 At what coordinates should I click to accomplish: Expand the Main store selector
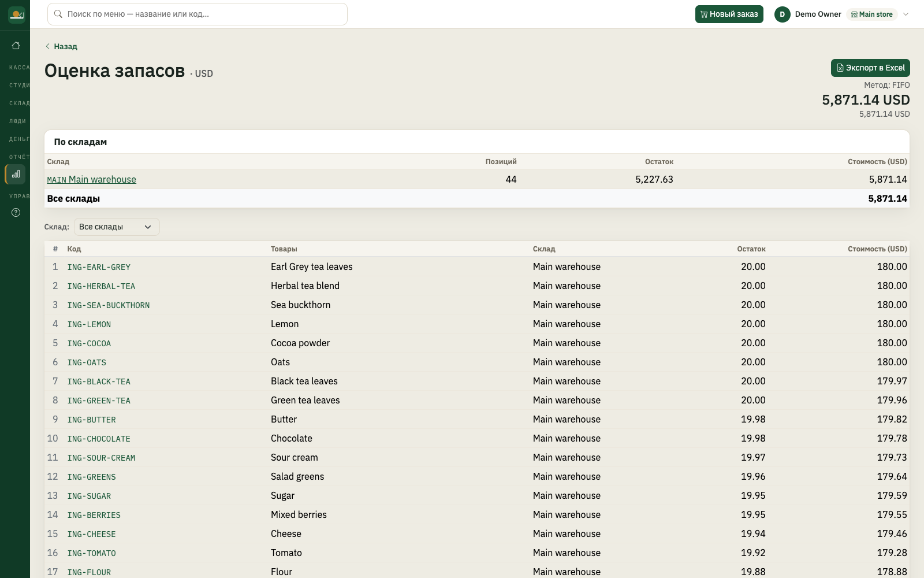(872, 14)
